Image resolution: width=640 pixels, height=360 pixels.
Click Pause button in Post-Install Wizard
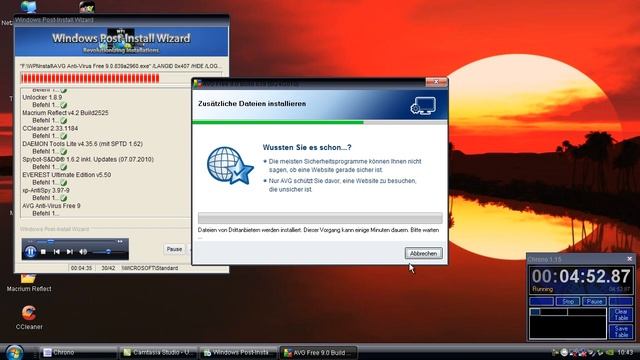point(174,249)
